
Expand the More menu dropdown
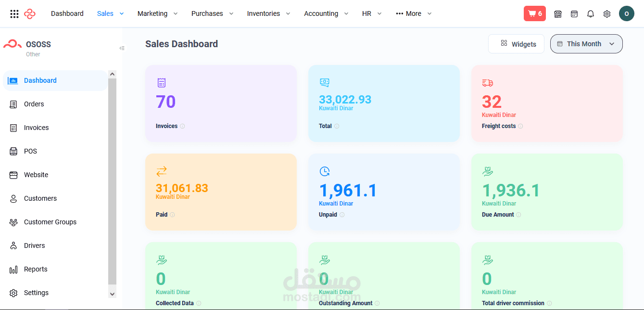coord(414,13)
